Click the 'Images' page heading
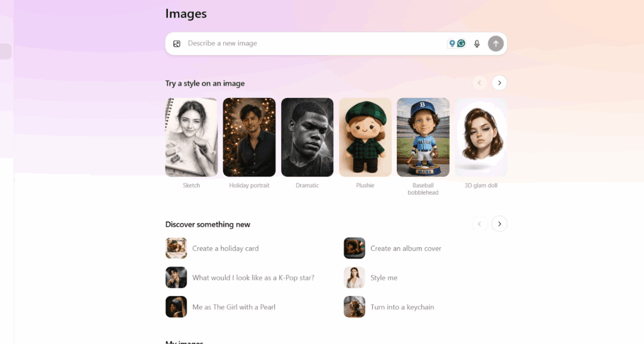Screen dimensions: 644x344 pyautogui.click(x=186, y=14)
